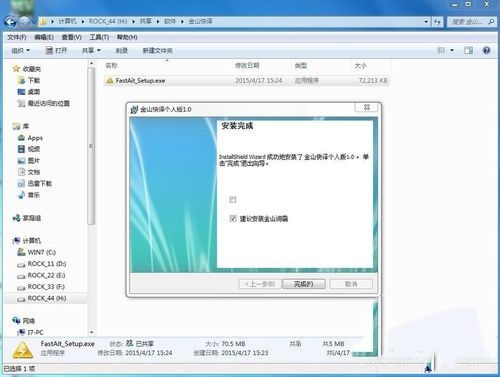500x377 pixels.
Task: Open the address bar history dropdown
Action: point(426,22)
